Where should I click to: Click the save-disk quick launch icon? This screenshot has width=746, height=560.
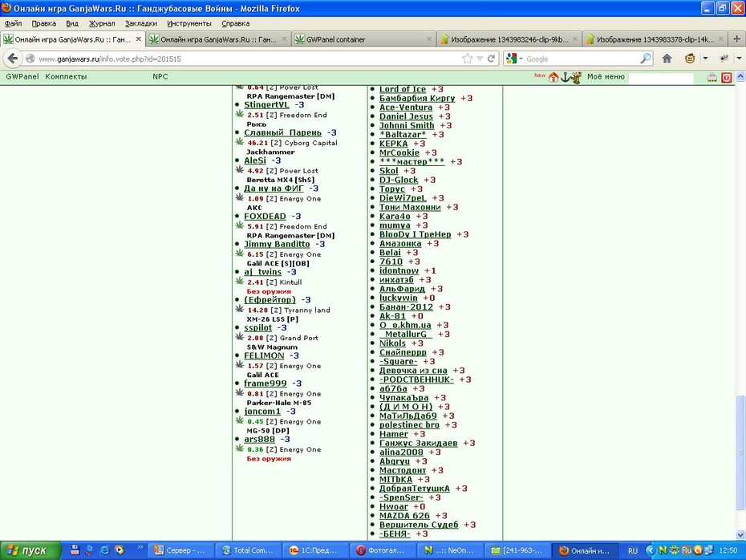click(75, 550)
